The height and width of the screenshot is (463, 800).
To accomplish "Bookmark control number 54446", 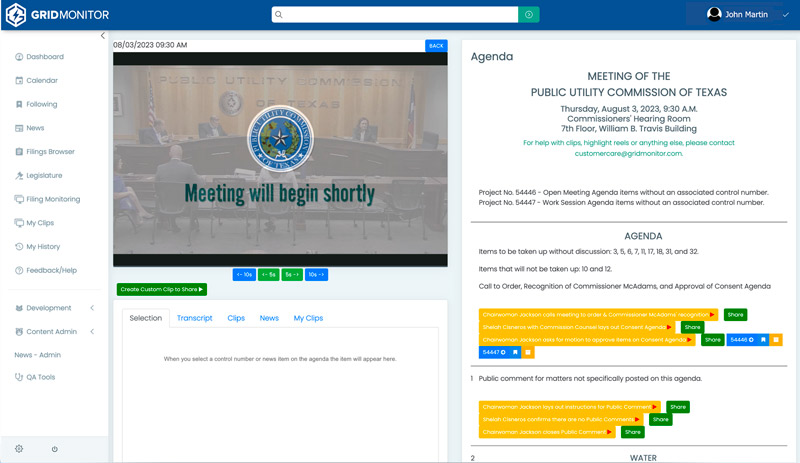I will 763,340.
